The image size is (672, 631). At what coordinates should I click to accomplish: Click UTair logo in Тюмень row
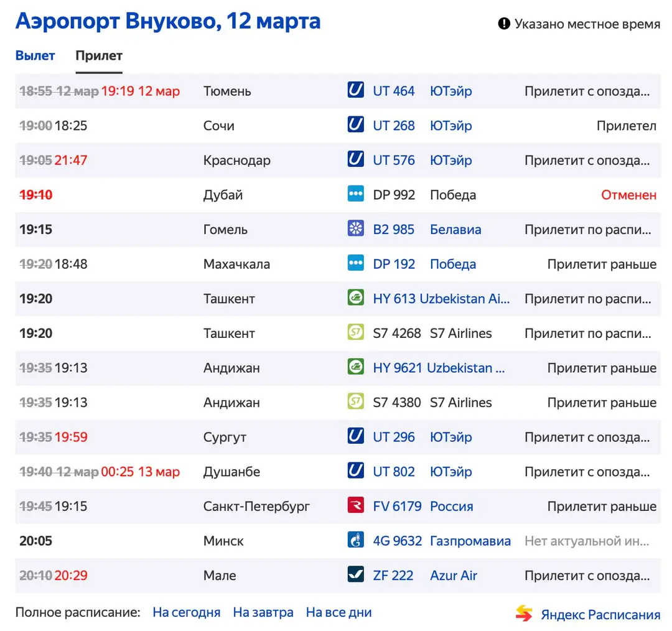355,90
